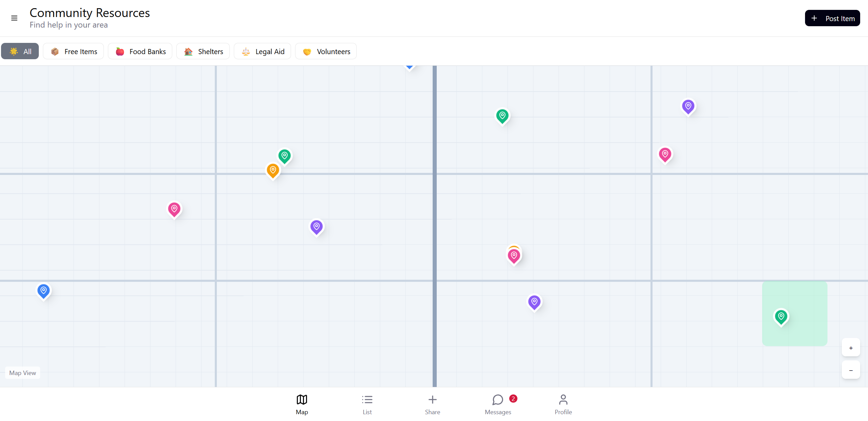The height and width of the screenshot is (421, 868).
Task: Toggle the All category filter
Action: point(20,51)
